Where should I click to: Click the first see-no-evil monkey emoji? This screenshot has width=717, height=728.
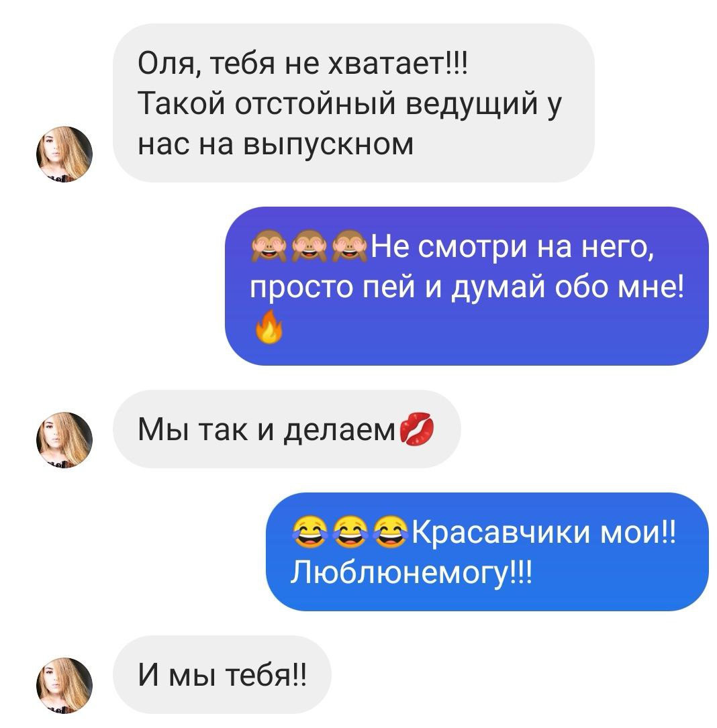click(x=269, y=246)
